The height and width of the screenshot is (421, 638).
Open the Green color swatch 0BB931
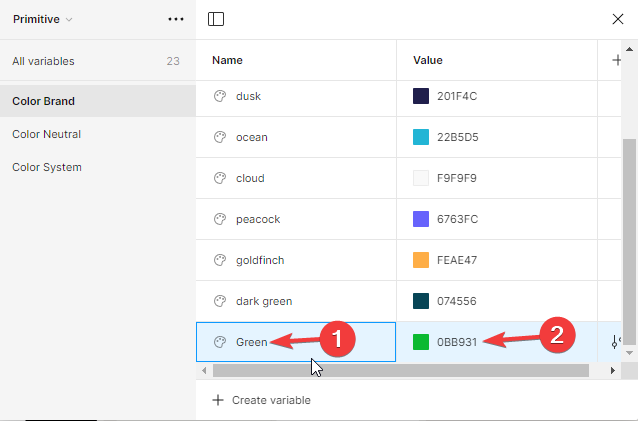click(421, 342)
